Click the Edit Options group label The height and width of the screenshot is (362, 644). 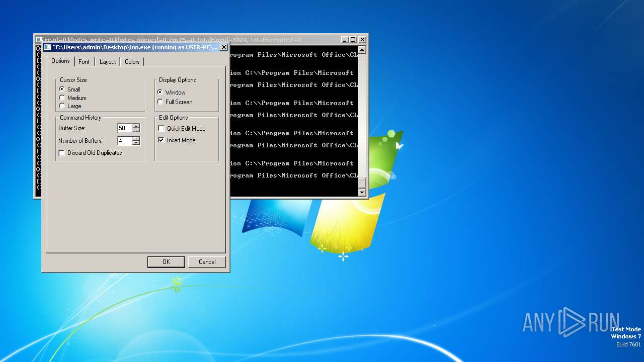coord(174,118)
